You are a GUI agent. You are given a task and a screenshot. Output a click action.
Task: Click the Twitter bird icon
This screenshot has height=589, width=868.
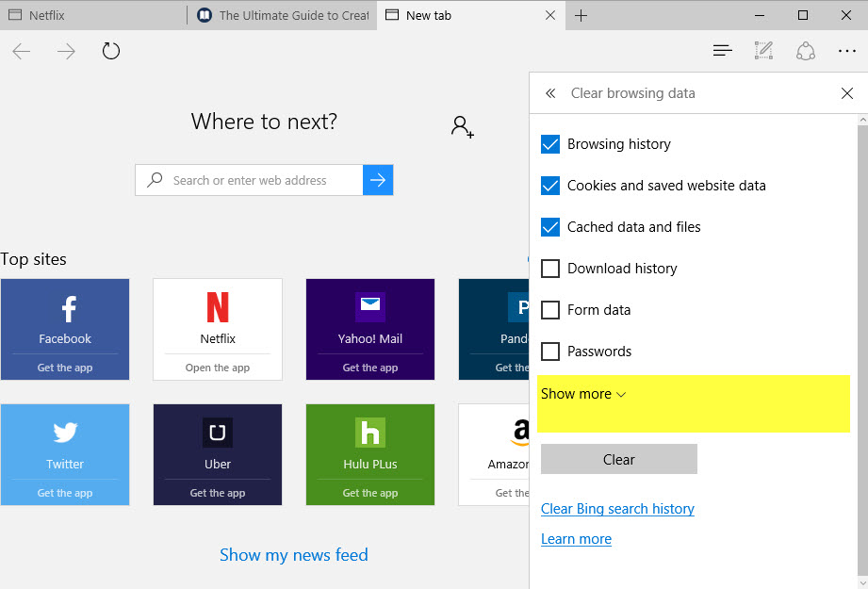65,433
